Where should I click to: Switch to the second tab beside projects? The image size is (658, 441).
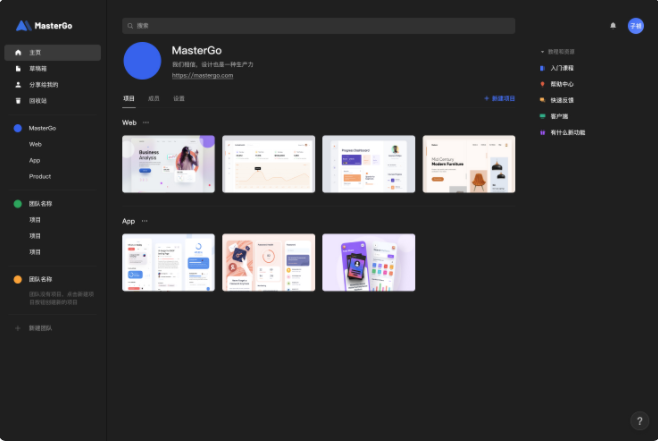tap(154, 99)
